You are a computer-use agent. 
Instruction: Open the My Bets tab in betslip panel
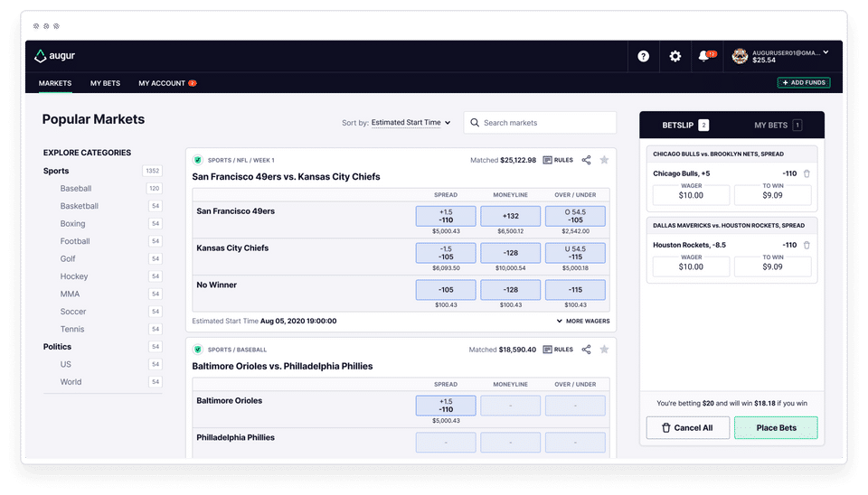tap(778, 125)
